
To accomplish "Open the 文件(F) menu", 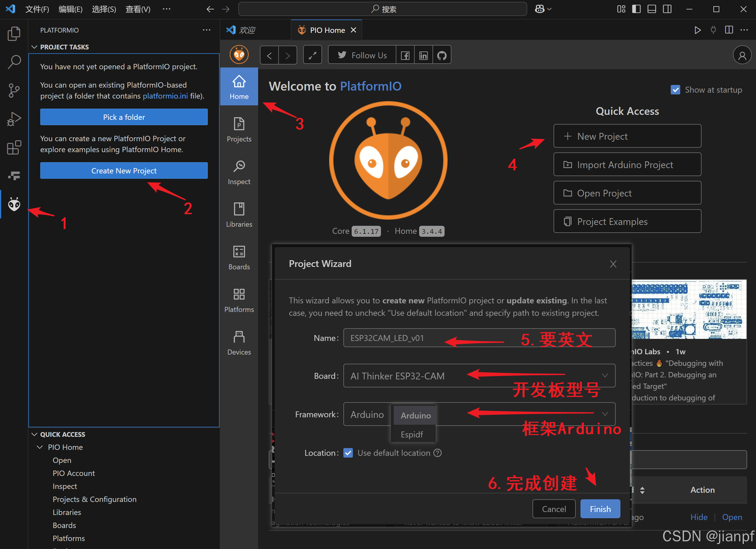I will [x=37, y=9].
